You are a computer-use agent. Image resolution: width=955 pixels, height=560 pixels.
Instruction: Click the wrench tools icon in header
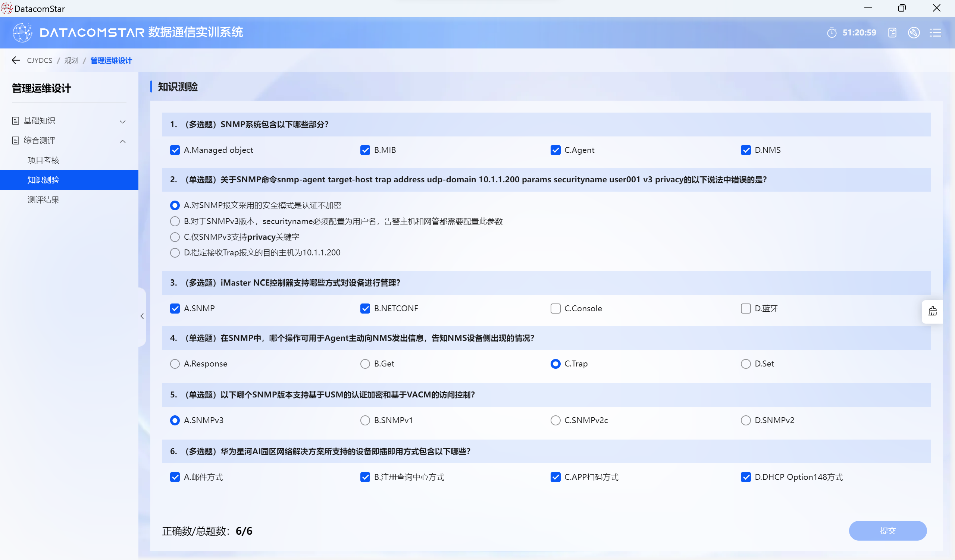(x=914, y=32)
